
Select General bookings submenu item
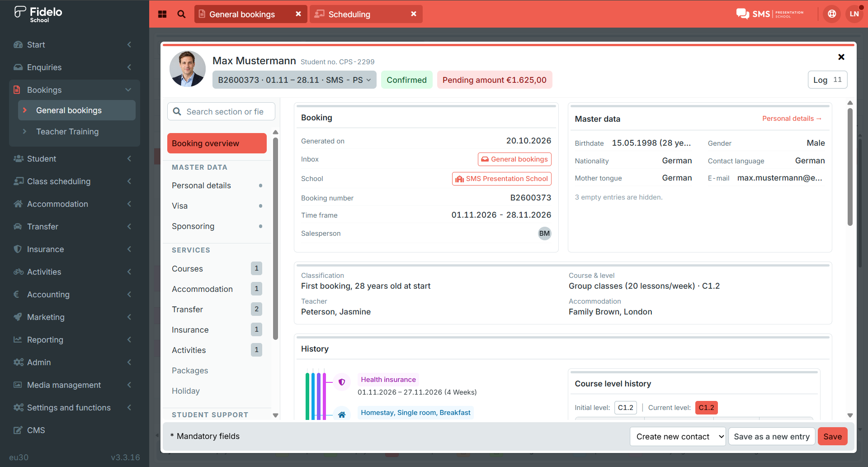tap(77, 110)
